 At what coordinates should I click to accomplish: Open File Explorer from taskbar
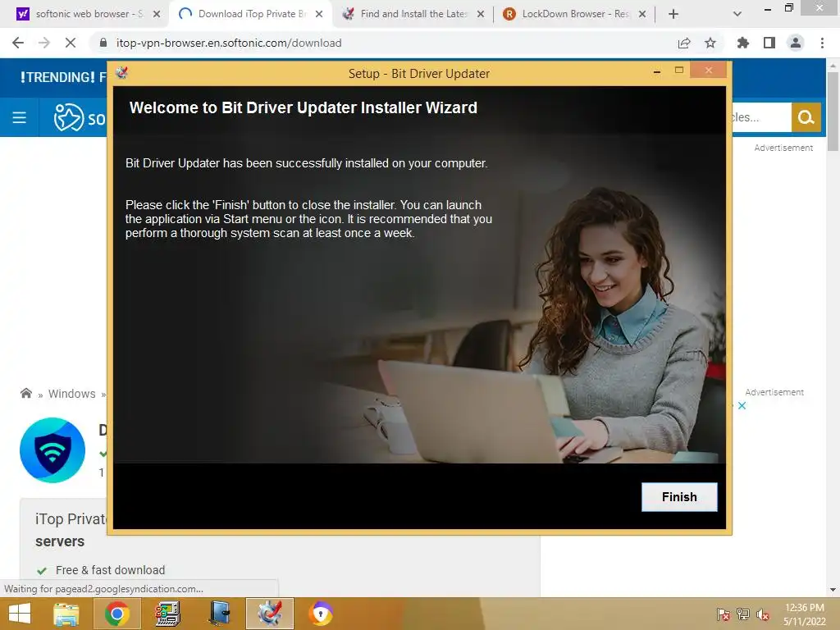coord(66,614)
